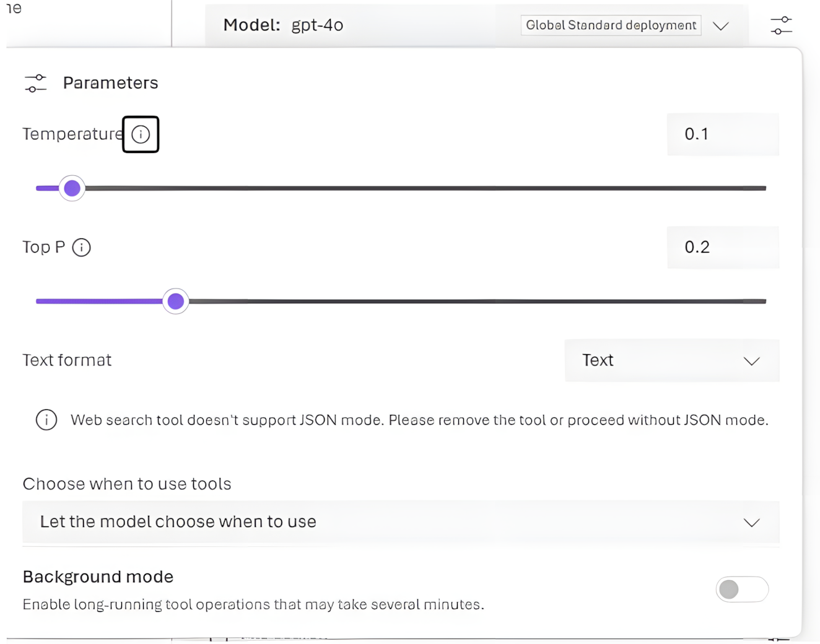Click the Temperature info icon
Image resolution: width=820 pixels, height=644 pixels.
click(141, 134)
